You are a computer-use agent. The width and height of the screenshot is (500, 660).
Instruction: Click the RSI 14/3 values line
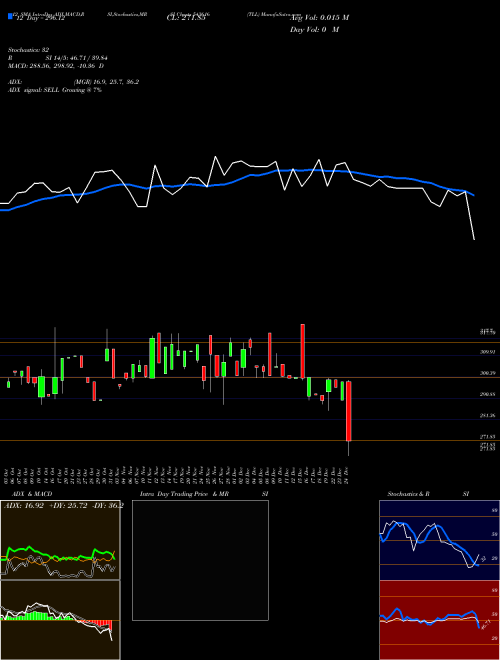58,58
